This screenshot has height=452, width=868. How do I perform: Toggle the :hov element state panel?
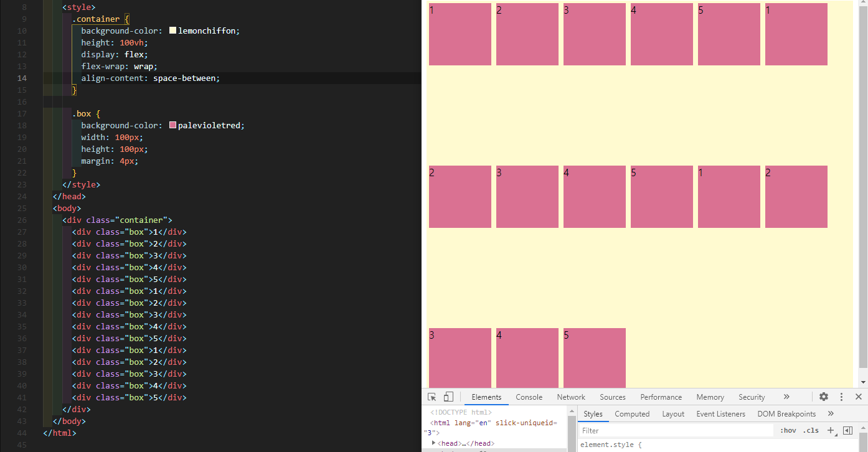tap(788, 430)
